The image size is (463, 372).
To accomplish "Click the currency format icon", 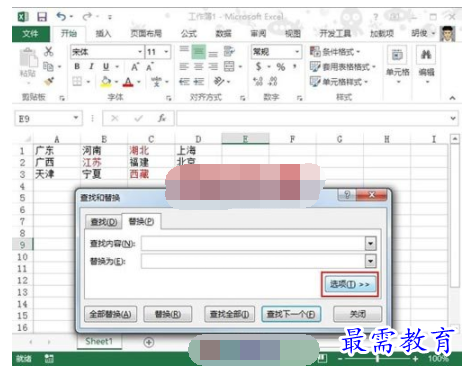I will [x=259, y=67].
